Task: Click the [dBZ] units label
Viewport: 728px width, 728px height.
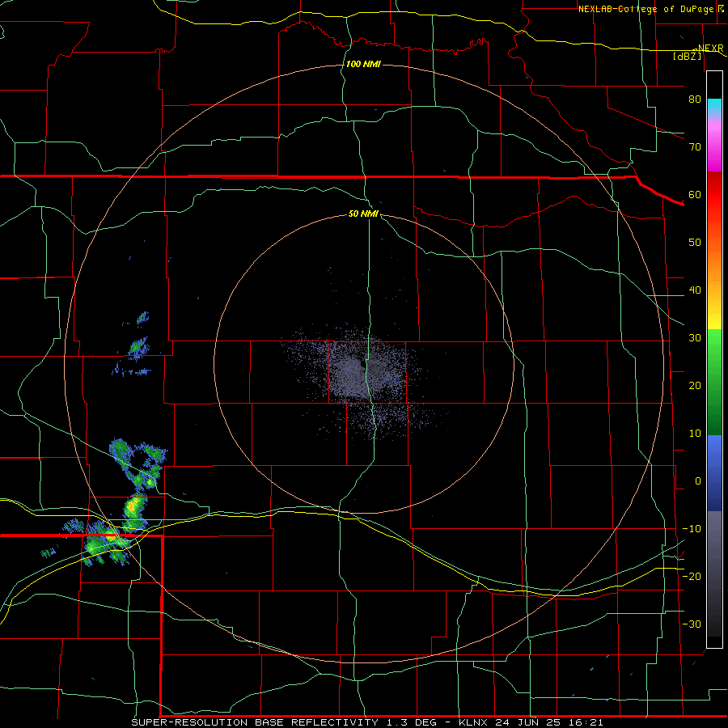Action: tap(687, 56)
